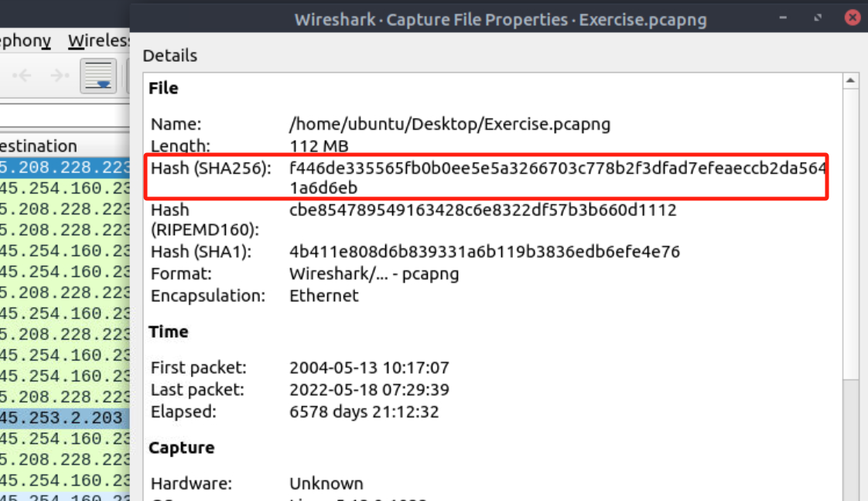868x501 pixels.
Task: Click the Capture File Properties title bar
Action: [501, 19]
